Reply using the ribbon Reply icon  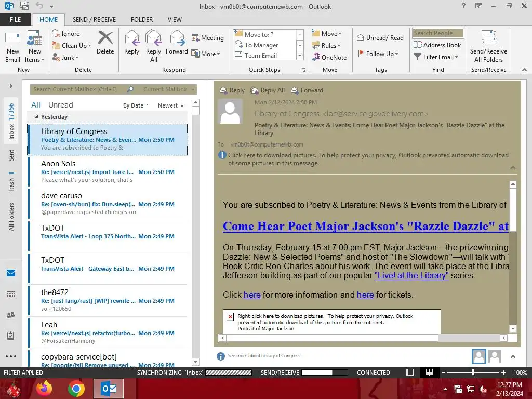click(131, 43)
